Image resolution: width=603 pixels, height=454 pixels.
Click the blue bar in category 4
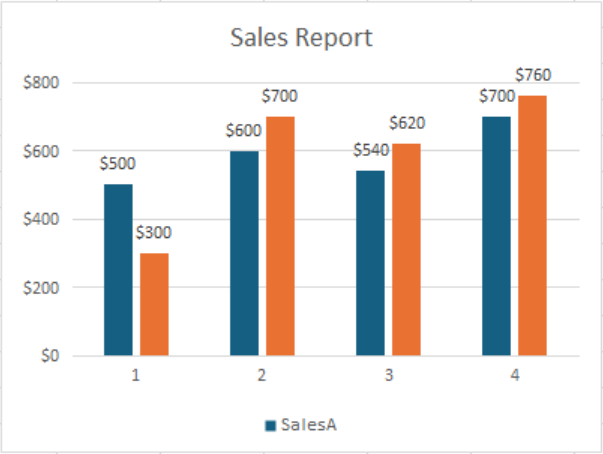point(496,235)
